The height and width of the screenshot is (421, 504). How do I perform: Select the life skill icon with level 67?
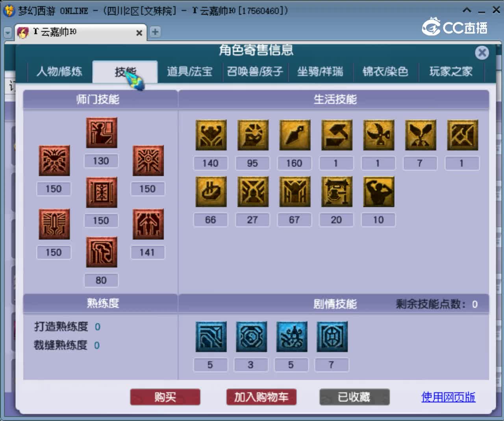pos(295,192)
